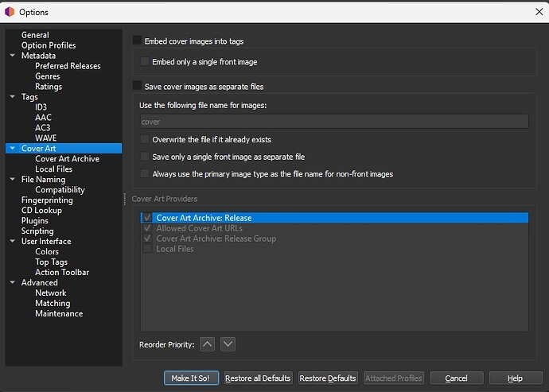This screenshot has width=549, height=392.
Task: Open the Genres settings page
Action: pyautogui.click(x=47, y=76)
